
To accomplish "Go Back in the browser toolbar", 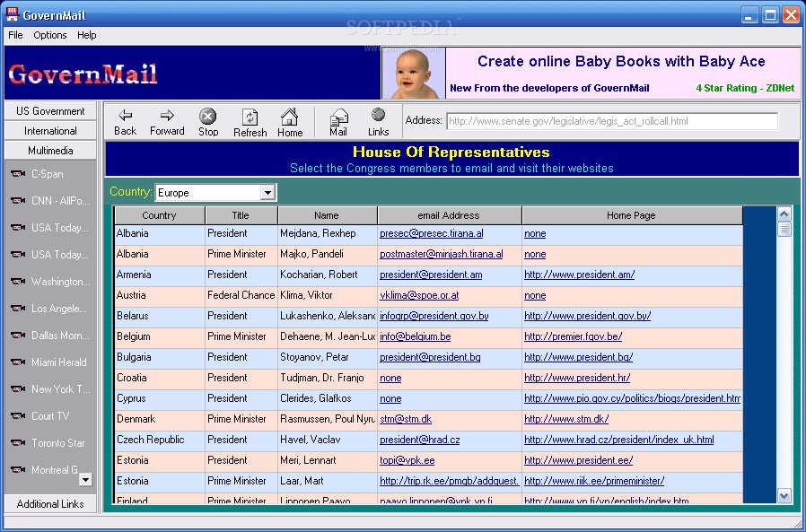I will 125,122.
